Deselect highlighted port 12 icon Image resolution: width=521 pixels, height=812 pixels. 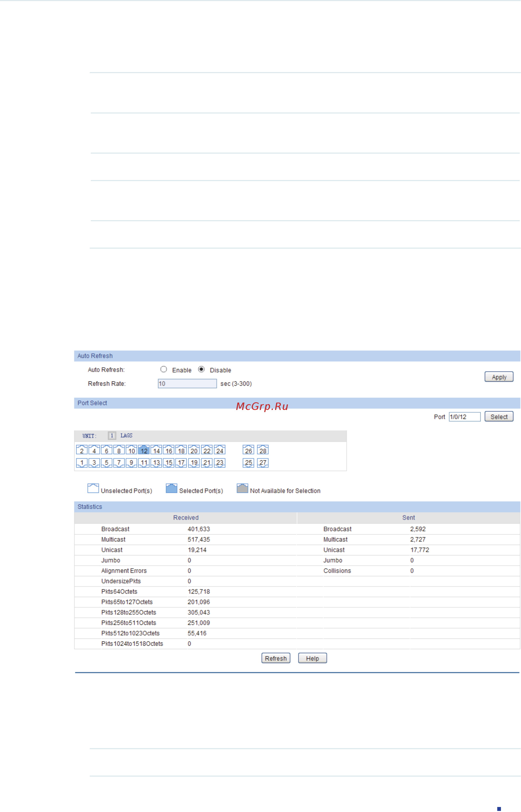point(144,450)
